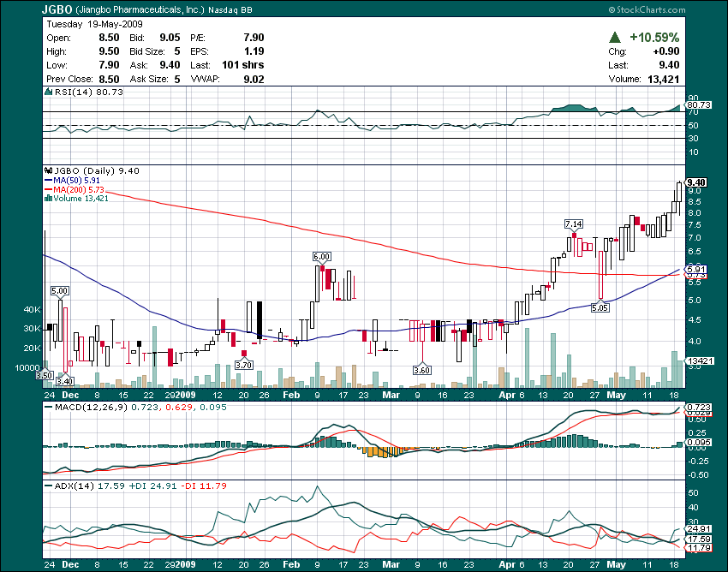The height and width of the screenshot is (572, 728).
Task: Click the 5.05 annotation on the price chart
Action: click(601, 307)
